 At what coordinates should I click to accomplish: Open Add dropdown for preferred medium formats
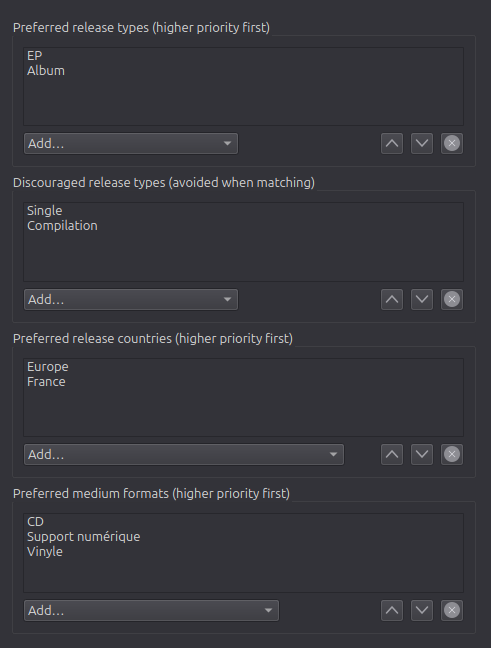click(x=151, y=610)
